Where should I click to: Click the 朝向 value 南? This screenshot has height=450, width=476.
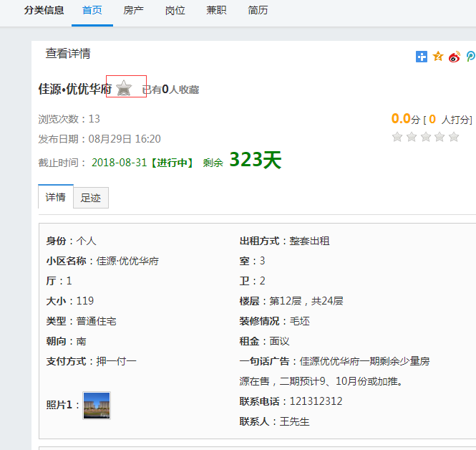[82, 341]
